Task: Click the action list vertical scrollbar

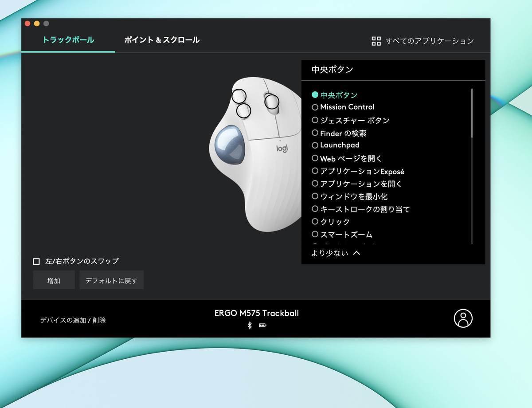Action: pos(472,166)
